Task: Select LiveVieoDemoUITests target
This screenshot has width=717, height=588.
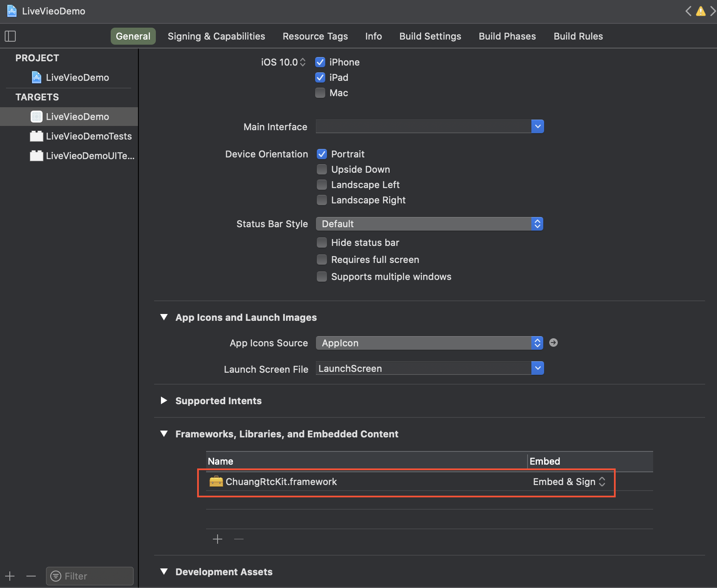Action: tap(82, 156)
